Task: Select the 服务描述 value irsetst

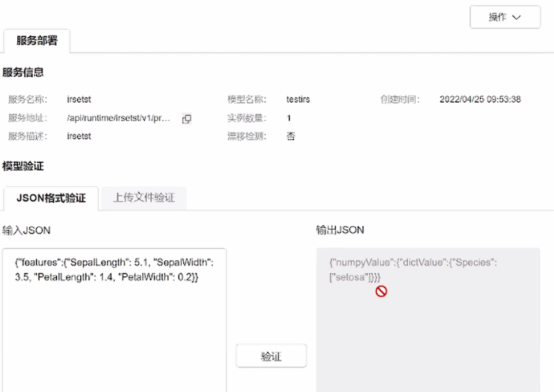Action: coord(79,136)
